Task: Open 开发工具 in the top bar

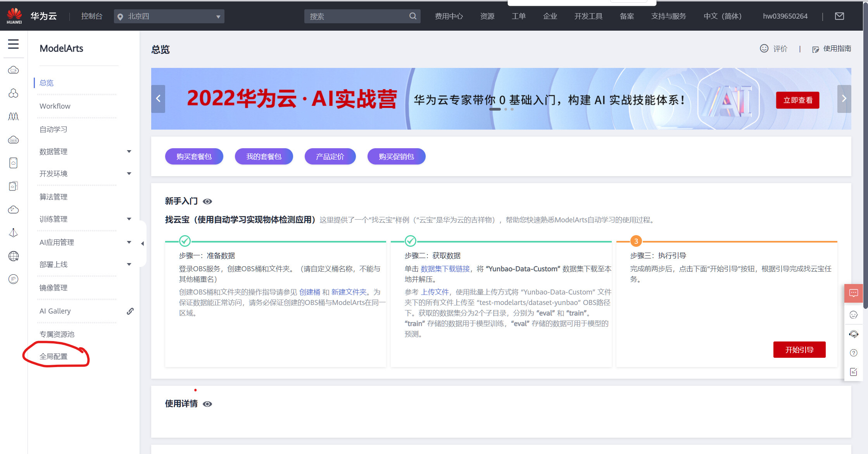Action: (x=588, y=16)
